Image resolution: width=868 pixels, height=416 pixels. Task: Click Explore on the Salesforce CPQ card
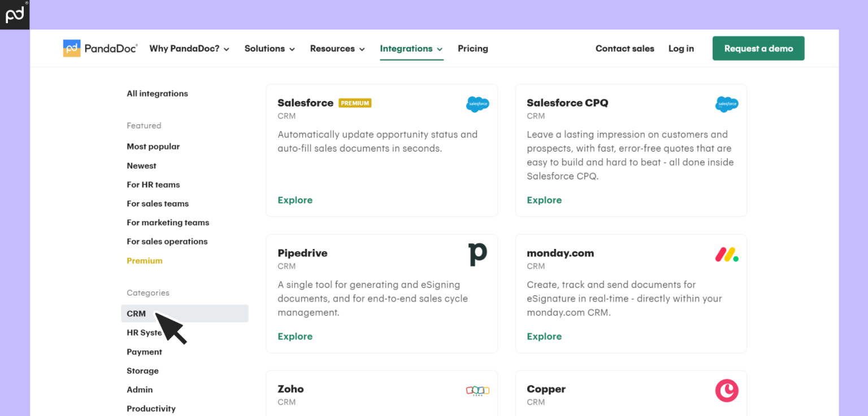click(544, 200)
